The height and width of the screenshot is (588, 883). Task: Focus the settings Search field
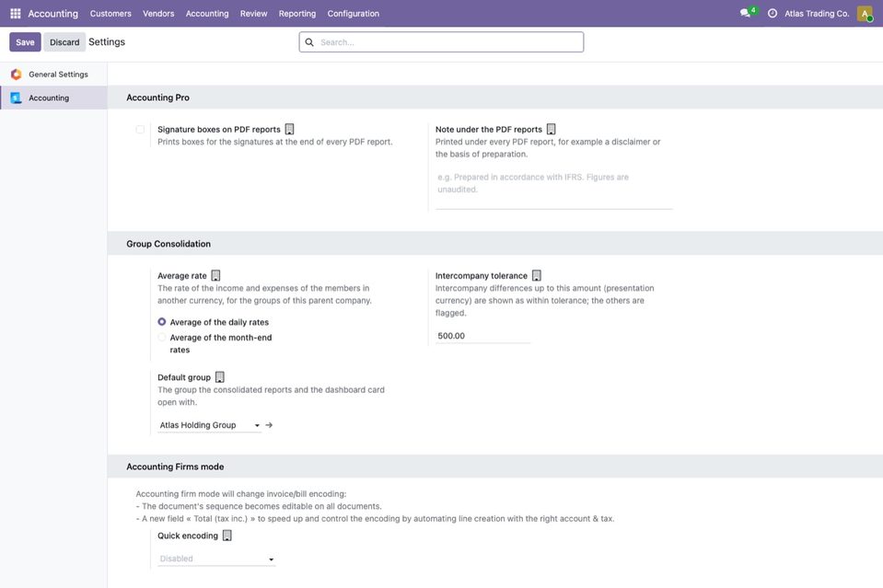point(442,42)
